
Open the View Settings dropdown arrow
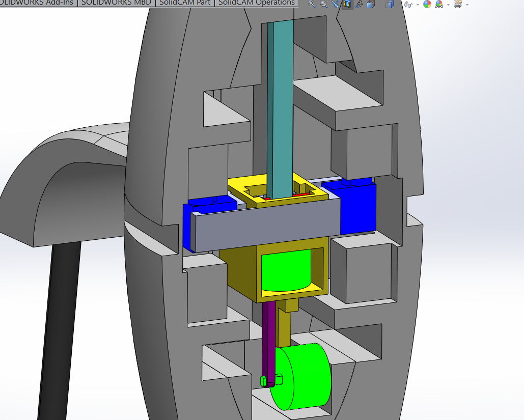467,5
